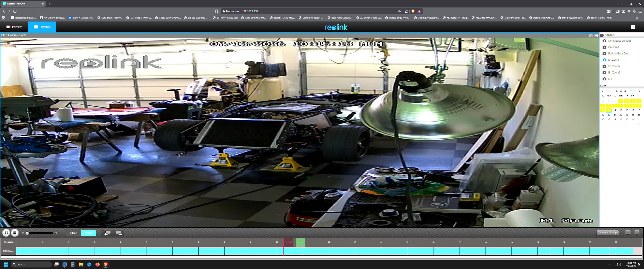Switch to the Preview tab
The image size is (644, 269).
[14, 27]
